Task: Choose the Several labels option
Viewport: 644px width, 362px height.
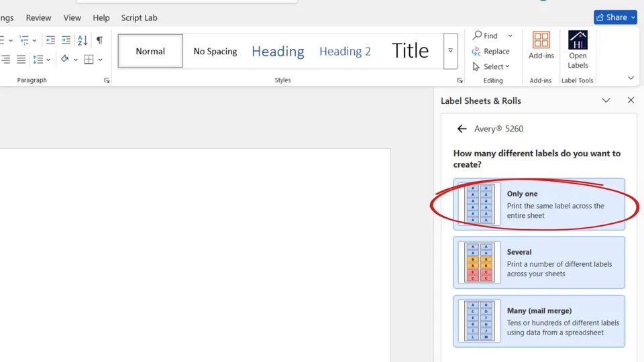Action: (x=539, y=262)
